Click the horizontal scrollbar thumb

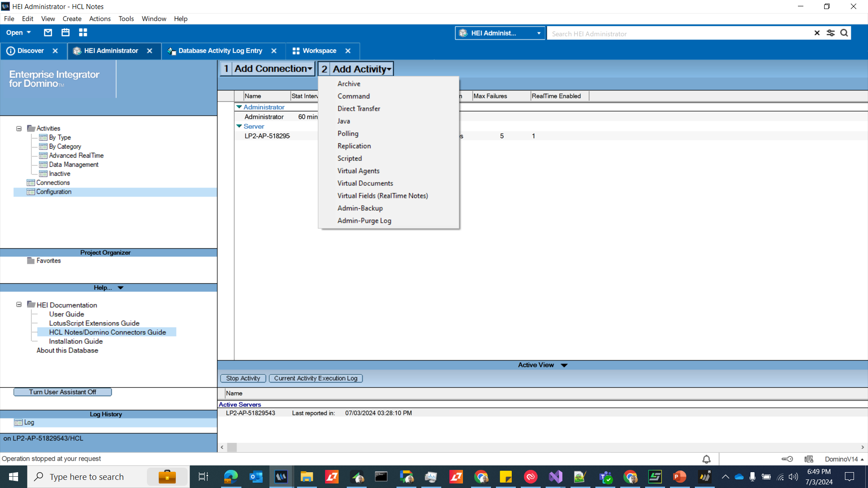(232, 447)
